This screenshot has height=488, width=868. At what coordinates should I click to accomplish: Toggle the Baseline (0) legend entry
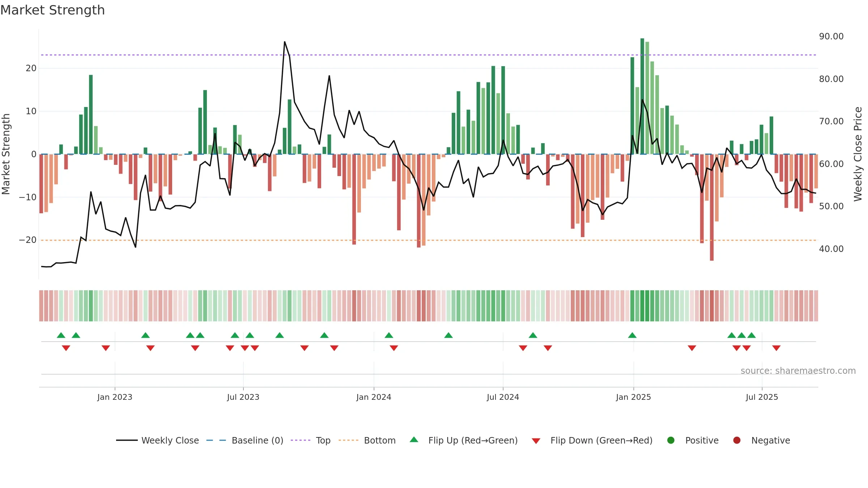pyautogui.click(x=245, y=440)
